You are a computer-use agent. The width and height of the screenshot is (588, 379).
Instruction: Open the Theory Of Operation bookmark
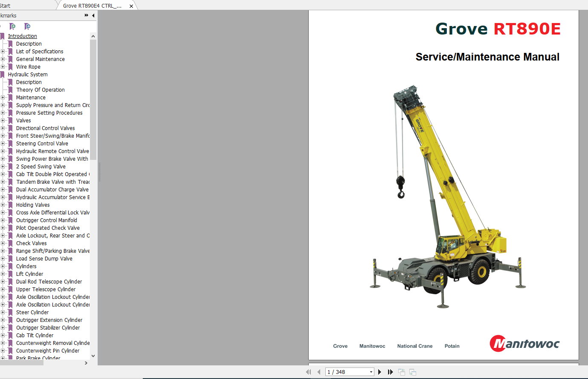[x=41, y=90]
